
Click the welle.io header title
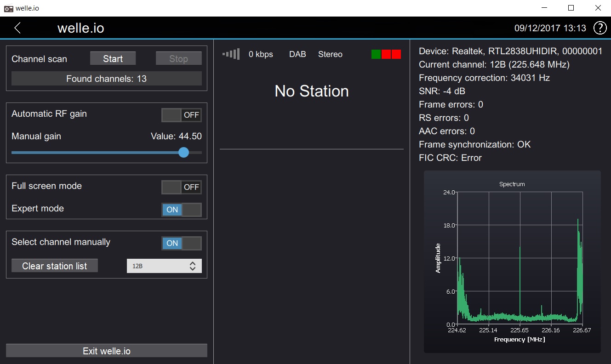click(x=81, y=28)
